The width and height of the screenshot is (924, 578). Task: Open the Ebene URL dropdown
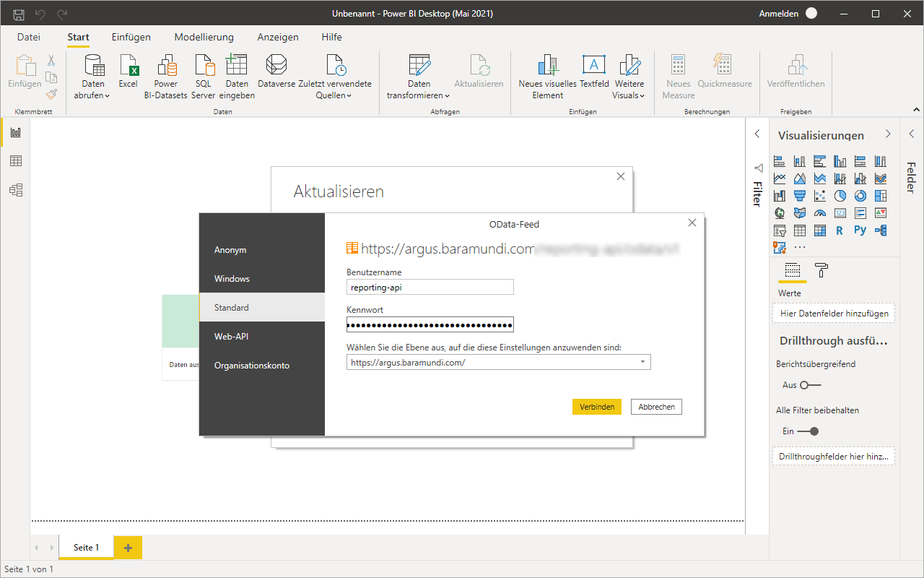(x=642, y=363)
